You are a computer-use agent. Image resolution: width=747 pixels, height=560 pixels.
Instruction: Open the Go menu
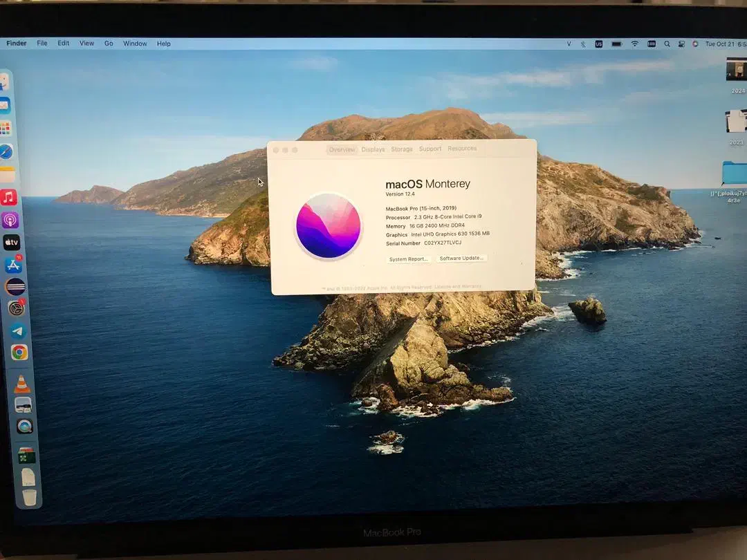tap(109, 44)
